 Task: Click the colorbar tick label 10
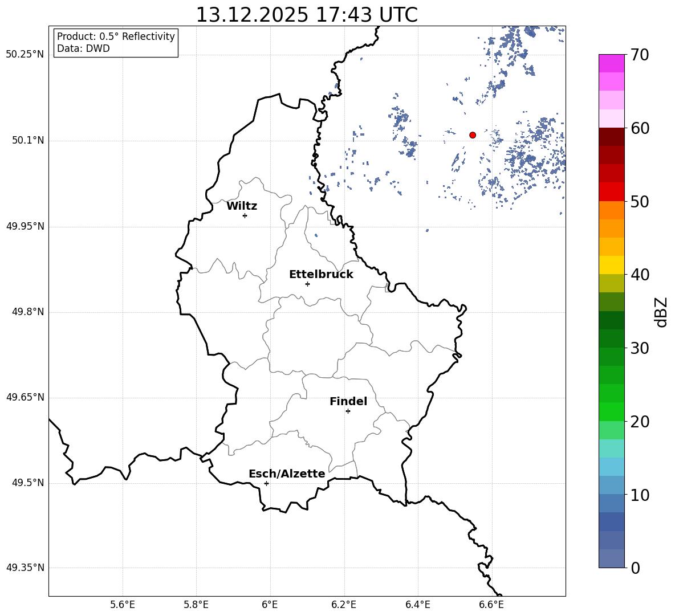tap(640, 495)
